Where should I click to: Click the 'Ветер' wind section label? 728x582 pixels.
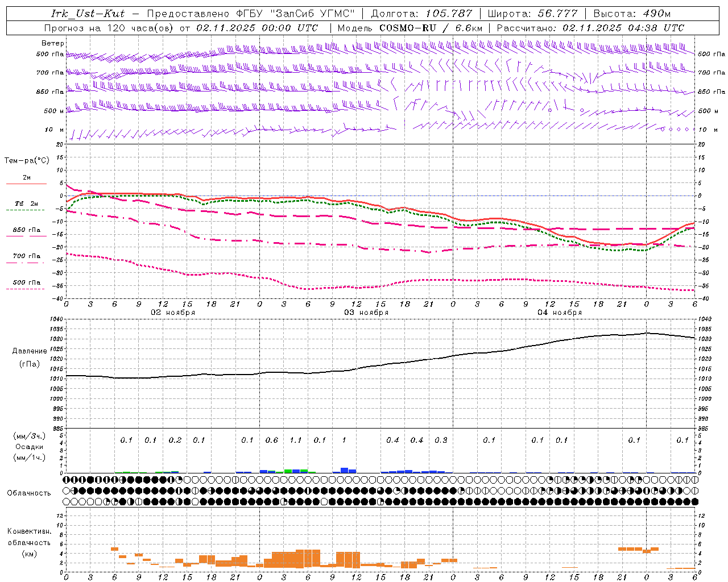(x=53, y=43)
